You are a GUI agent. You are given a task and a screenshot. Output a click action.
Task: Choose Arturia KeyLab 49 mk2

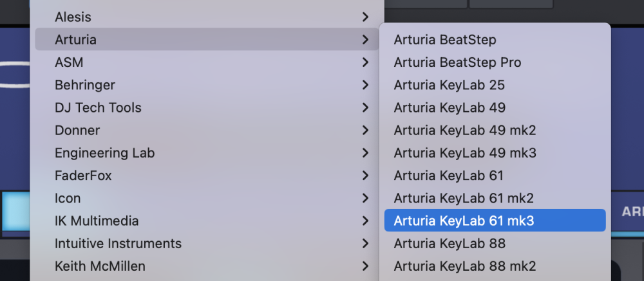[x=464, y=131]
